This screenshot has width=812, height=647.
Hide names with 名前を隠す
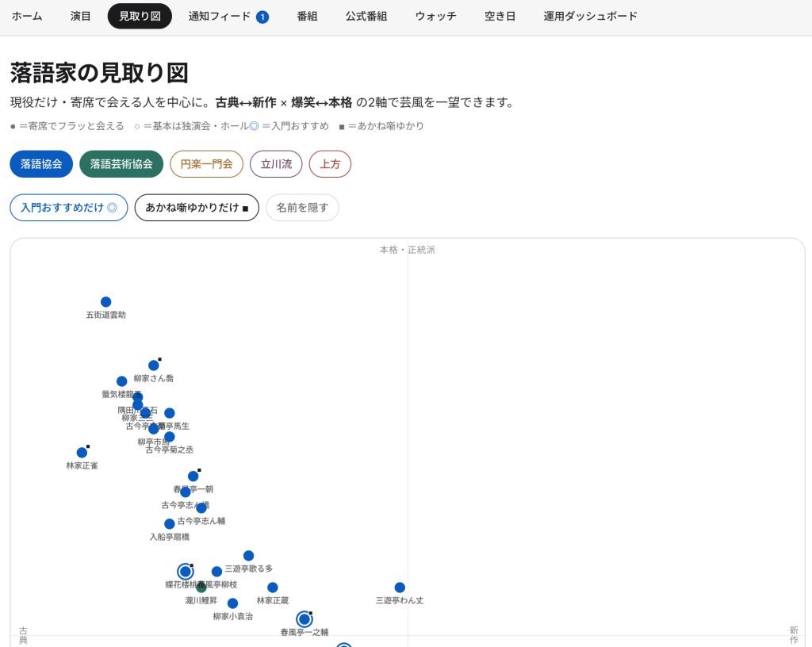click(302, 208)
